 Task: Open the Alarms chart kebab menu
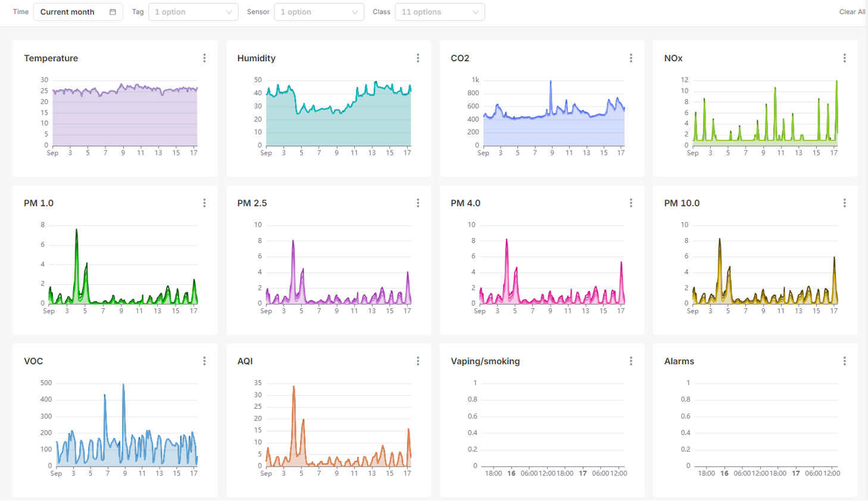click(844, 361)
